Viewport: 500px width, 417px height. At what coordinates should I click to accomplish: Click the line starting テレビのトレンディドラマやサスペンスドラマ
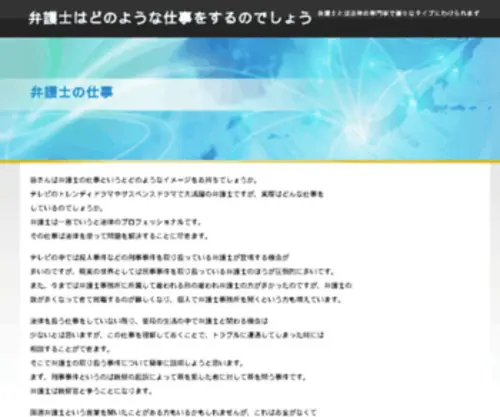[177, 194]
